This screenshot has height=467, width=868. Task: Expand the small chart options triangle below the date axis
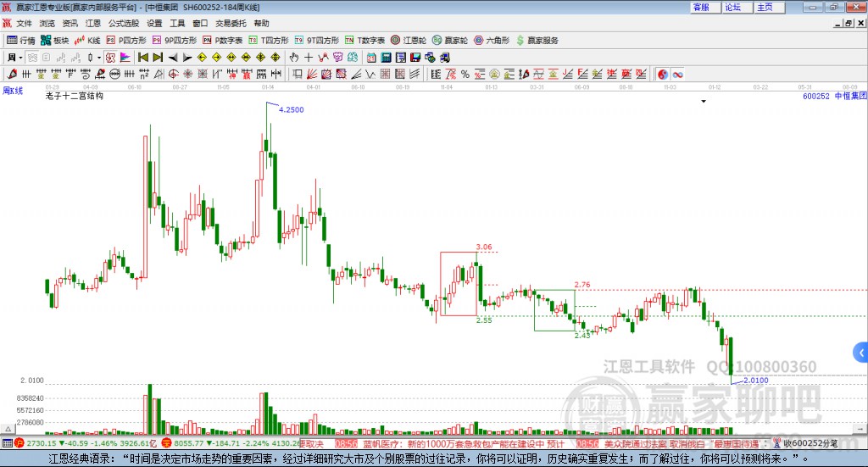point(704,101)
